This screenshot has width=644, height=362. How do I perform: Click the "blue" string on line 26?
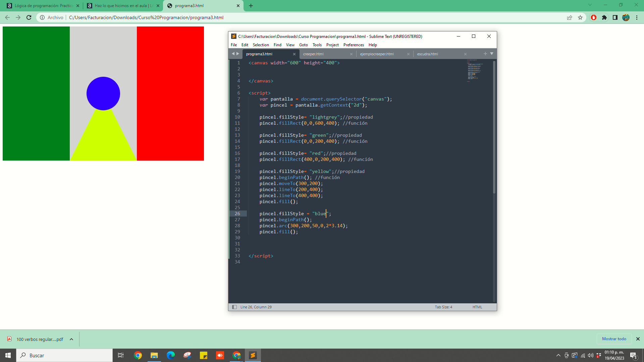[x=320, y=214]
